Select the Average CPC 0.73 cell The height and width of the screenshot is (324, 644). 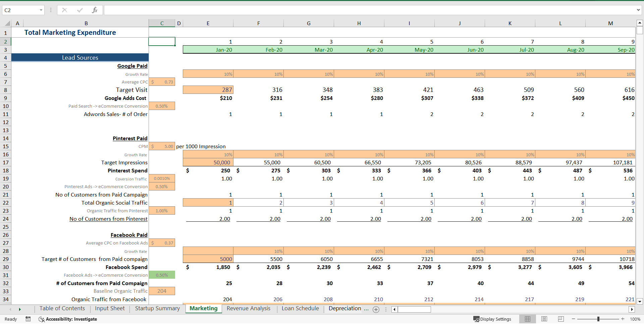tap(162, 82)
